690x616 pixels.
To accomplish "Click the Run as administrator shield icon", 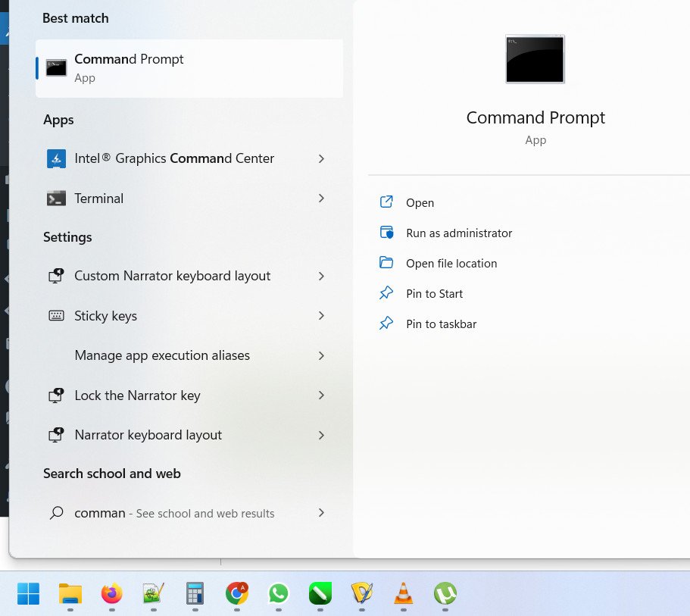I will pyautogui.click(x=386, y=232).
